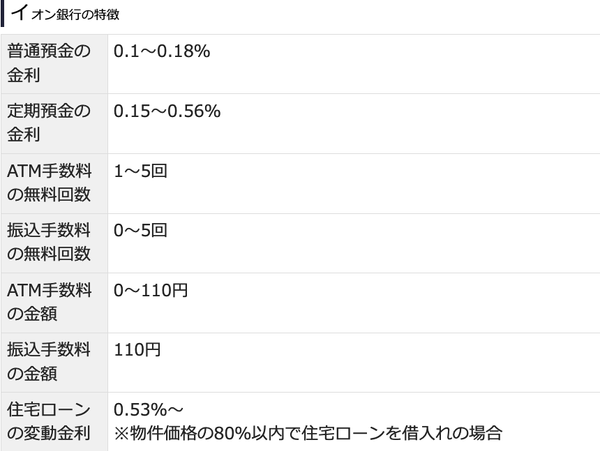Click the ATM手数料の無料回数 label cell
This screenshot has height=451, width=600.
[53, 183]
